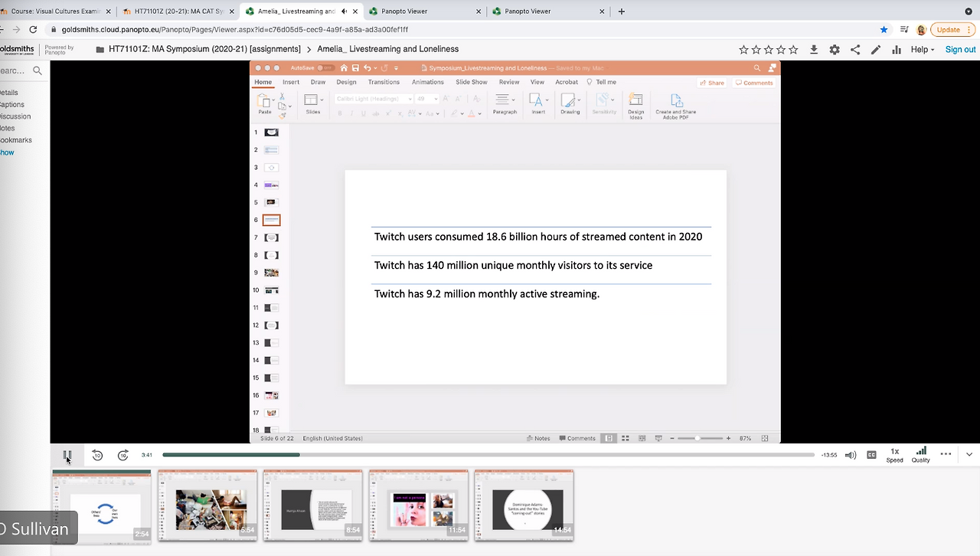Open the Drawing dropdown in the ribbon
Viewport: 980px width, 556px height.
[x=570, y=103]
